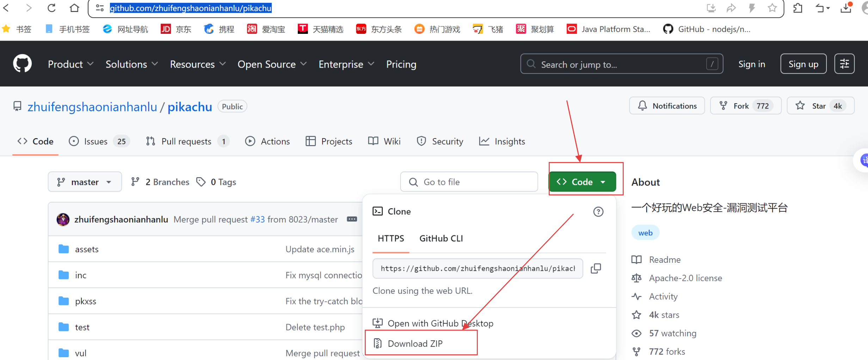
Task: Open the Readme link in About
Action: point(656,260)
